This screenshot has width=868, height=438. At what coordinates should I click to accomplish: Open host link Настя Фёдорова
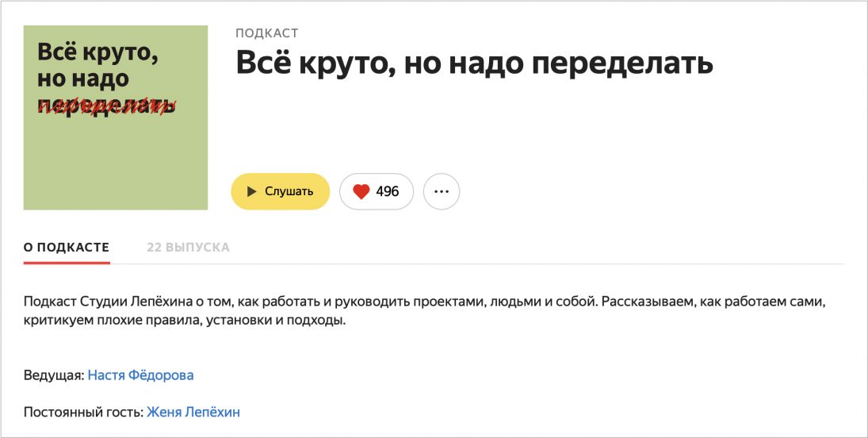click(x=140, y=375)
